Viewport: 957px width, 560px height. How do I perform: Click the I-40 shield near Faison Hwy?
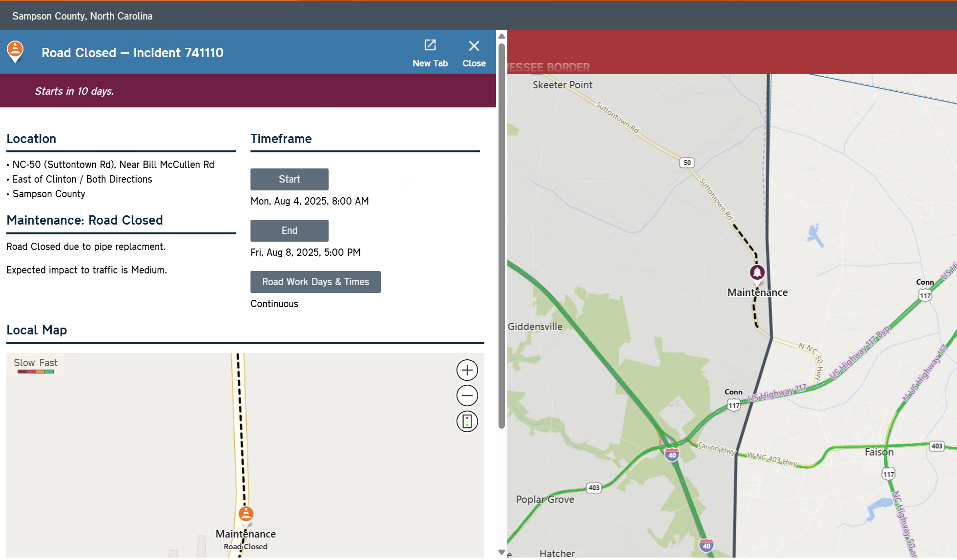point(672,455)
